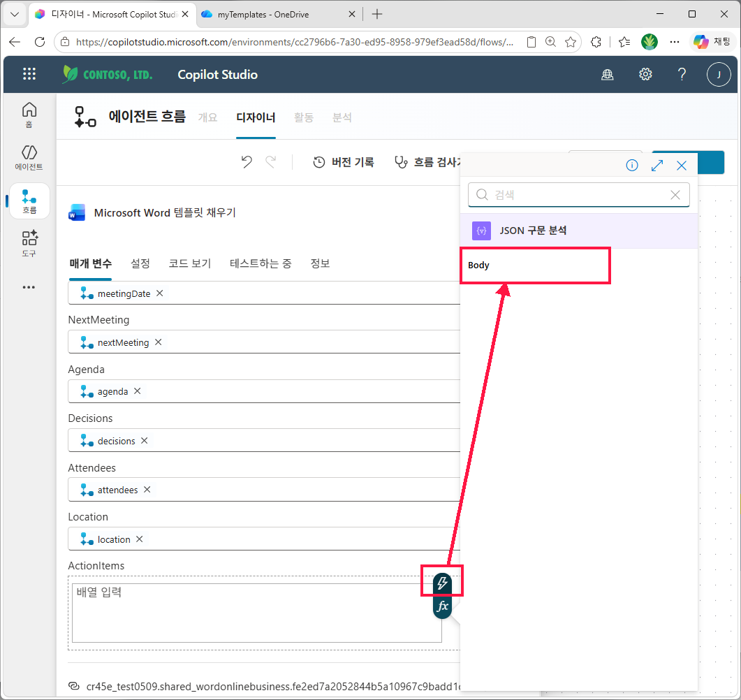Click the redo arrow in designer toolbar
This screenshot has width=741, height=700.
point(271,162)
